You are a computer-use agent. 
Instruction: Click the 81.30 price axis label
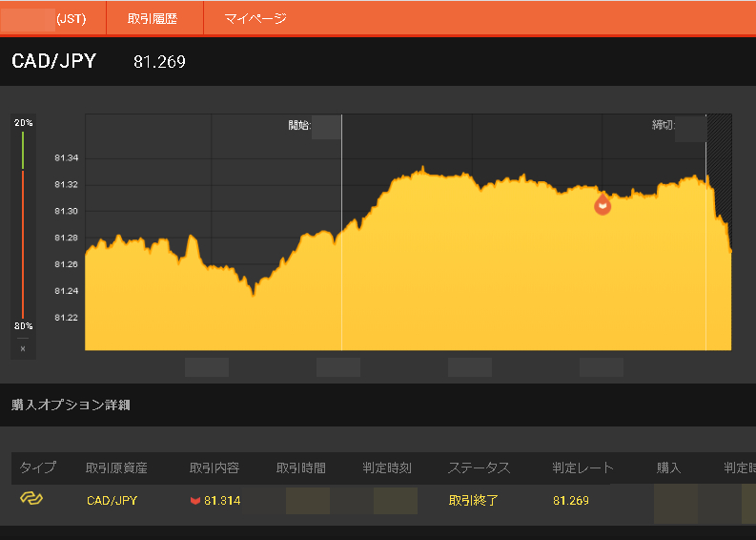click(66, 211)
